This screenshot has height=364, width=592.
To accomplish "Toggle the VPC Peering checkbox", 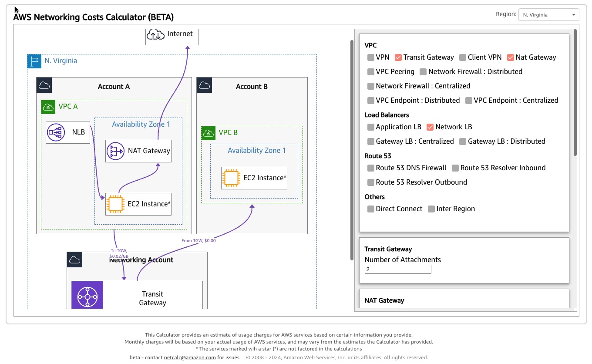I will click(x=371, y=72).
